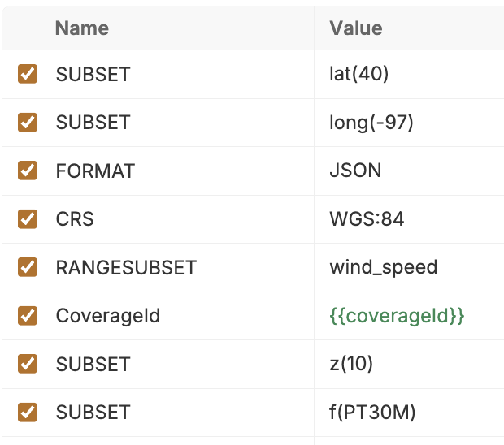Image resolution: width=504 pixels, height=445 pixels.
Task: Uncheck the checkbox for SUBSET lat(40) row
Action: pyautogui.click(x=28, y=74)
